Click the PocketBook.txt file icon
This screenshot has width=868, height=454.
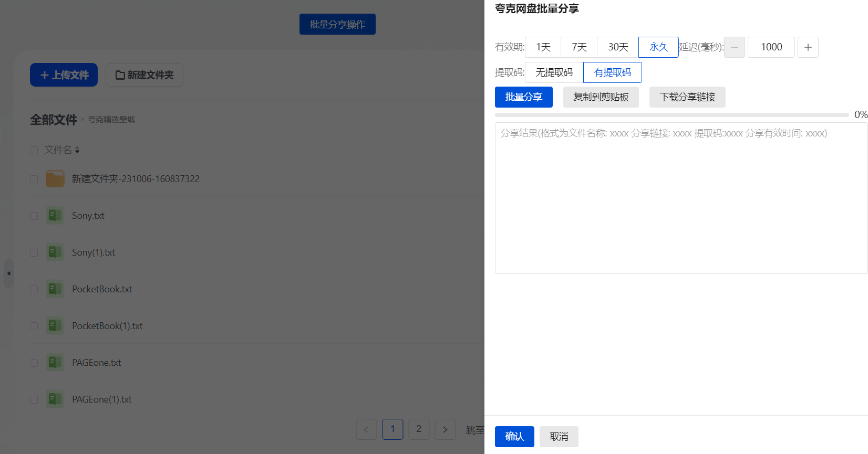[55, 289]
